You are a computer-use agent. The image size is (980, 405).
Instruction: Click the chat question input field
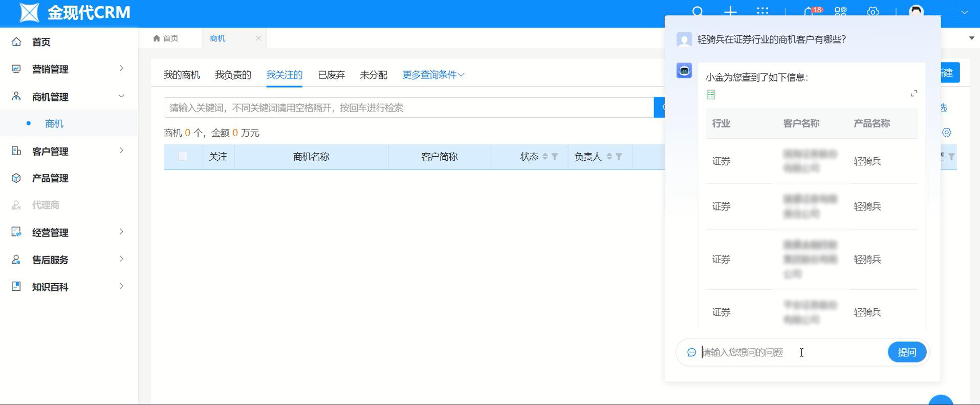[x=788, y=352]
